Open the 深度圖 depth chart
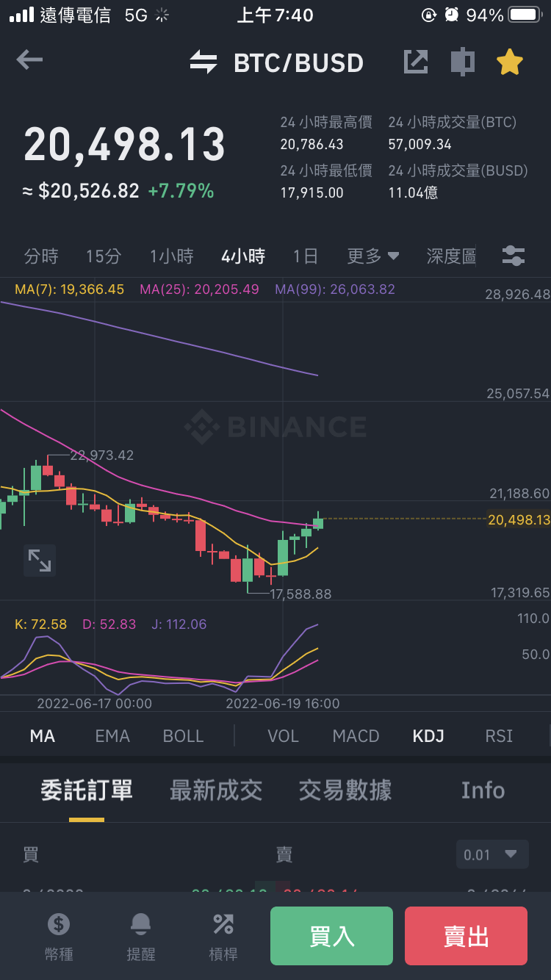551x980 pixels. (451, 256)
